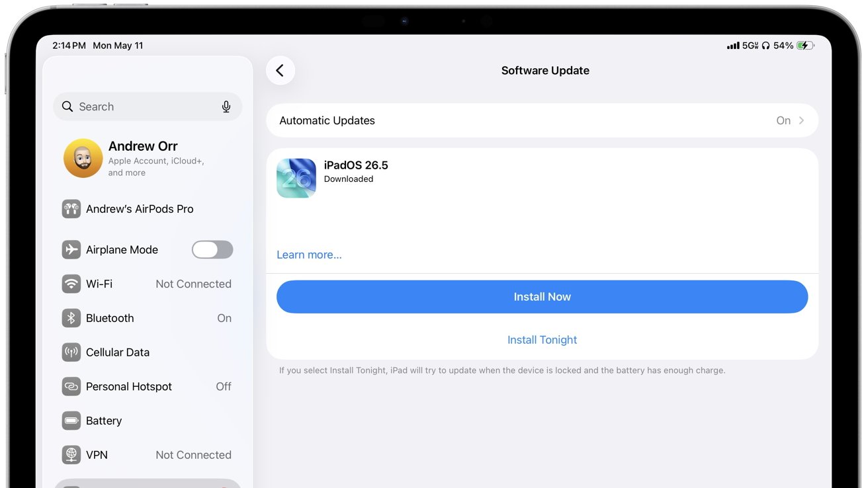Screen dimensions: 868x488
Task: Tap the Personal Hotspot link icon
Action: [71, 387]
